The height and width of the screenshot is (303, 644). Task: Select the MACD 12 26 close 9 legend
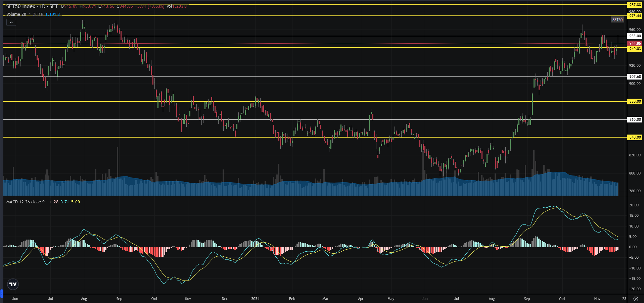(25, 202)
